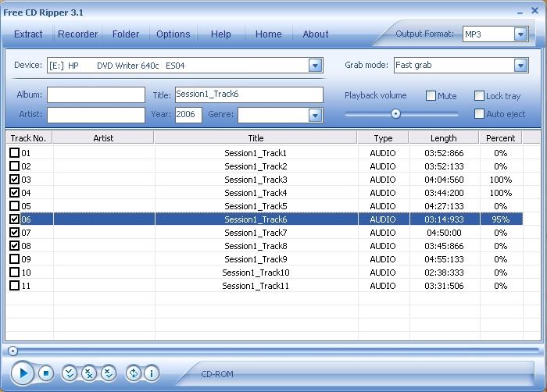The width and height of the screenshot is (547, 392).
Task: Expand the Grab mode dropdown
Action: 520,66
